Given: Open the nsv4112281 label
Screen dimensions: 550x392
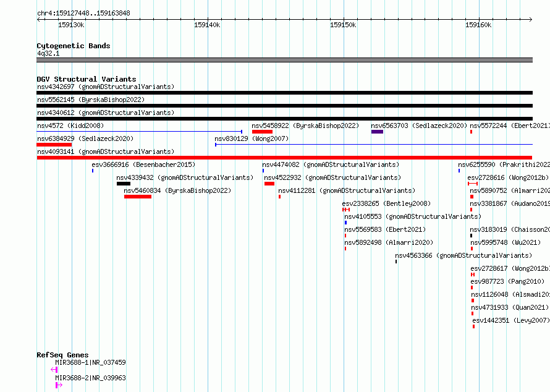Looking at the screenshot, I should tap(347, 190).
